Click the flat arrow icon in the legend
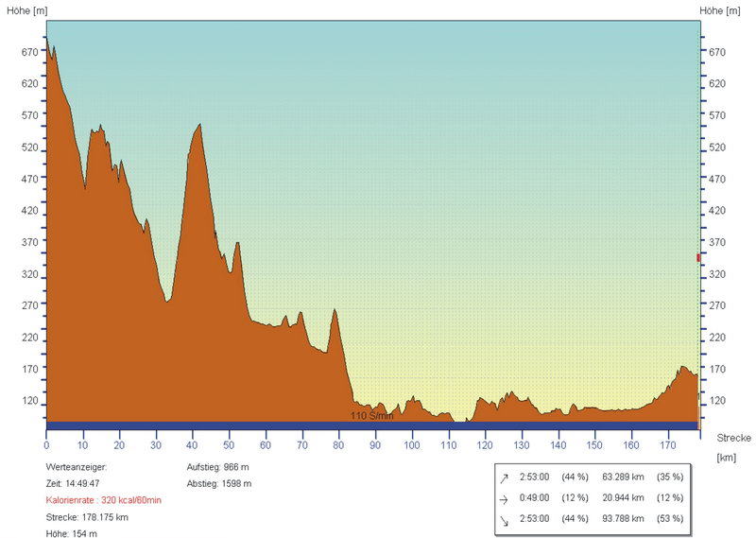756x538 pixels. click(x=504, y=498)
